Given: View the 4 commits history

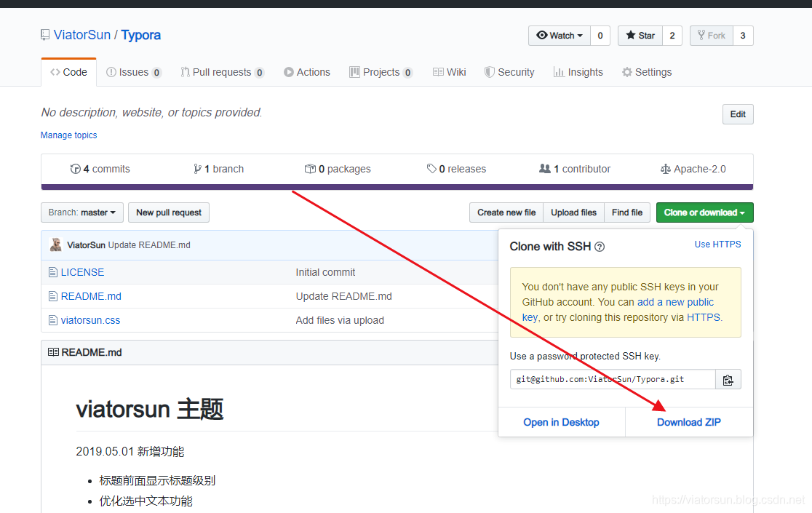Looking at the screenshot, I should [100, 169].
